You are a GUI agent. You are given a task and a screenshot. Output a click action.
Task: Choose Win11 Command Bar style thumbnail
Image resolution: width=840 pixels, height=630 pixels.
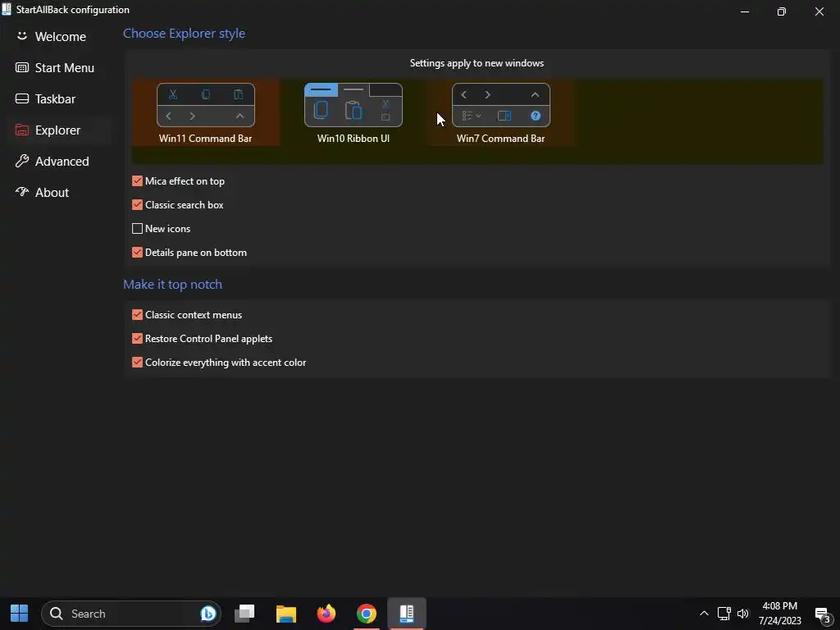point(206,105)
